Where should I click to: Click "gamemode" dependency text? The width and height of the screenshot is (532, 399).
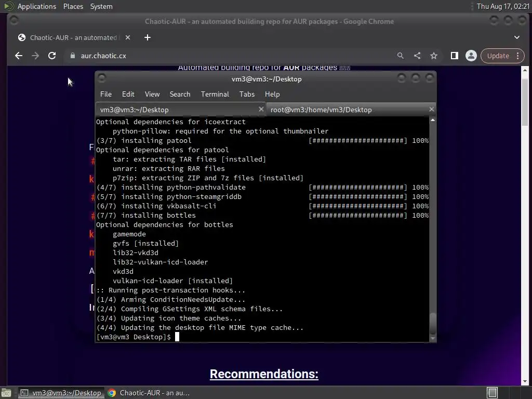point(129,234)
